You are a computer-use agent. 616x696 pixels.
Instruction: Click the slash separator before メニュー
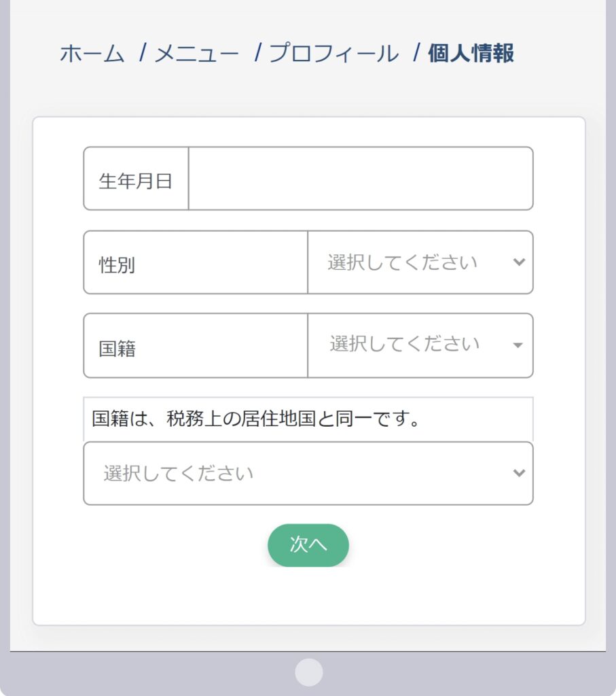[143, 53]
